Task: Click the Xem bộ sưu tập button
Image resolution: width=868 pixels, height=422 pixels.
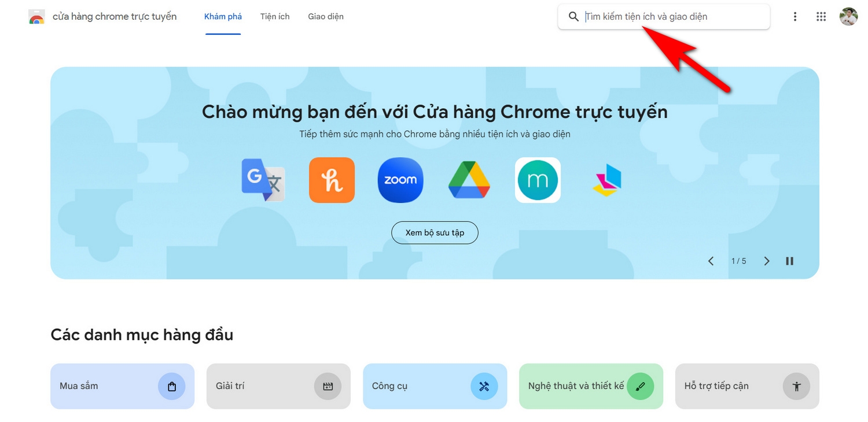Action: 435,232
